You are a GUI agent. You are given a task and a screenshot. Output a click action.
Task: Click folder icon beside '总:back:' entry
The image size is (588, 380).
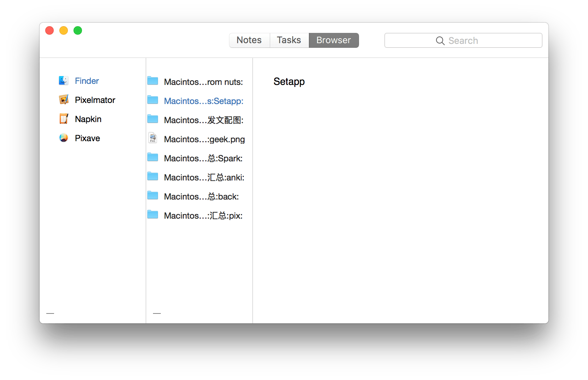click(153, 196)
